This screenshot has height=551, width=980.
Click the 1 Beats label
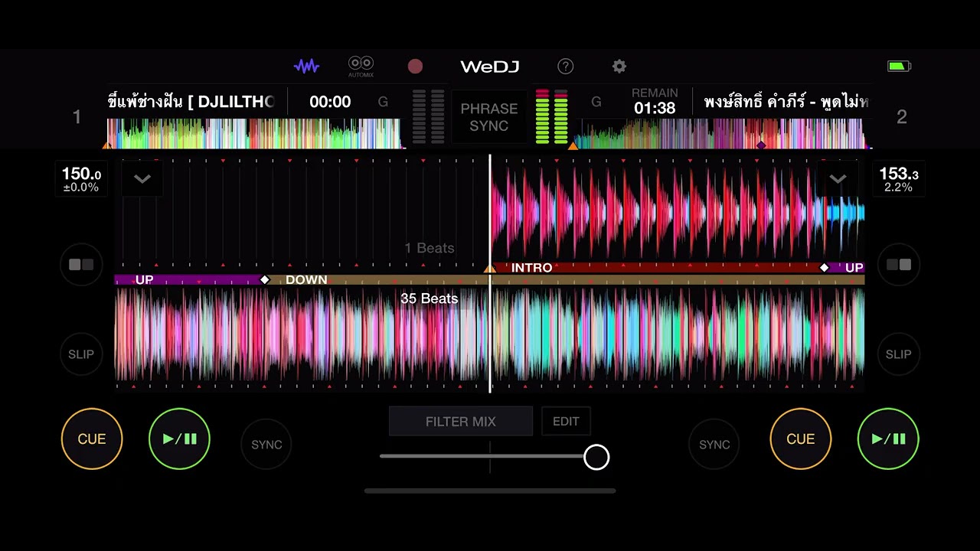point(429,248)
